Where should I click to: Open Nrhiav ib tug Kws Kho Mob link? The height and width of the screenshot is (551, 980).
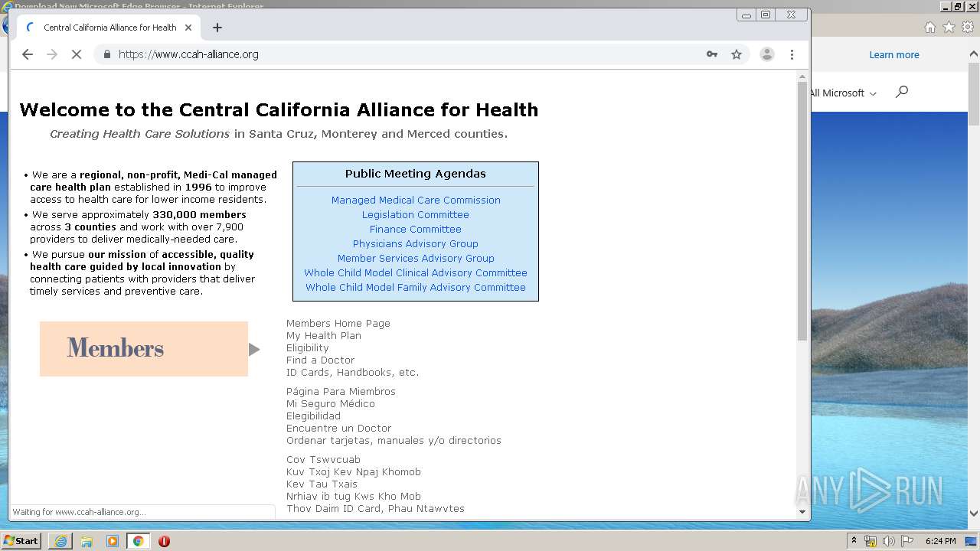click(x=354, y=497)
